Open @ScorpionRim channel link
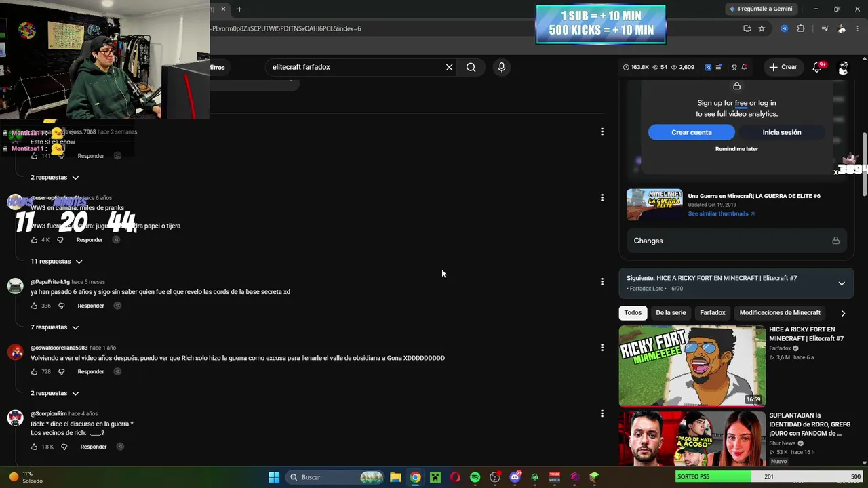This screenshot has height=488, width=868. (48, 413)
